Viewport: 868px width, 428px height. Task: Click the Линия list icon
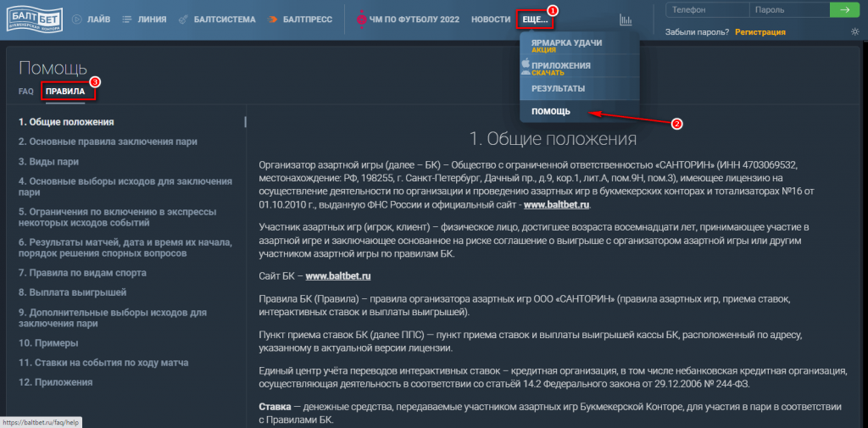(127, 19)
